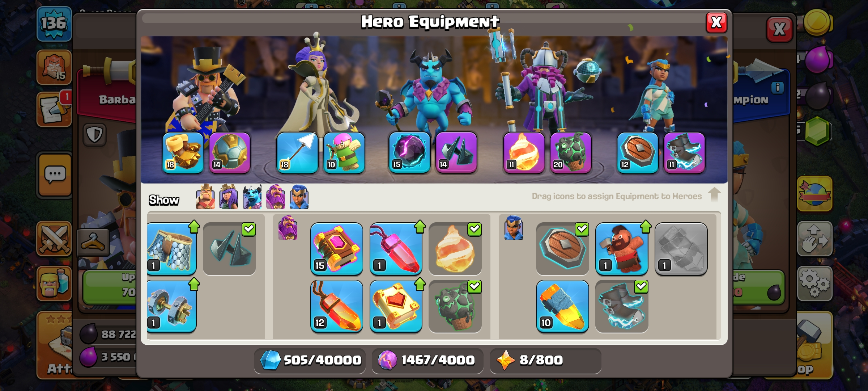Open the chat speech bubble tab

[55, 175]
